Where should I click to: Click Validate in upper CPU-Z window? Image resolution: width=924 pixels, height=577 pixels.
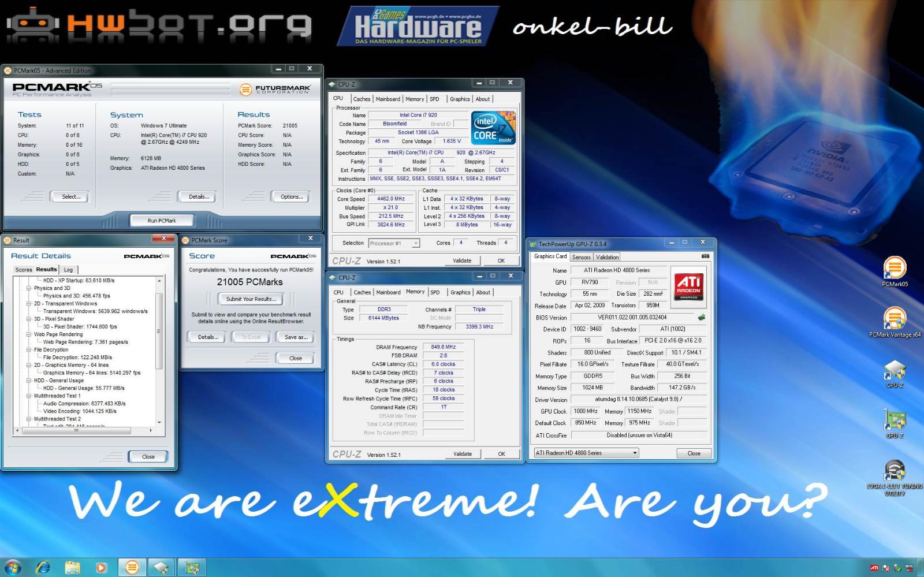click(462, 260)
